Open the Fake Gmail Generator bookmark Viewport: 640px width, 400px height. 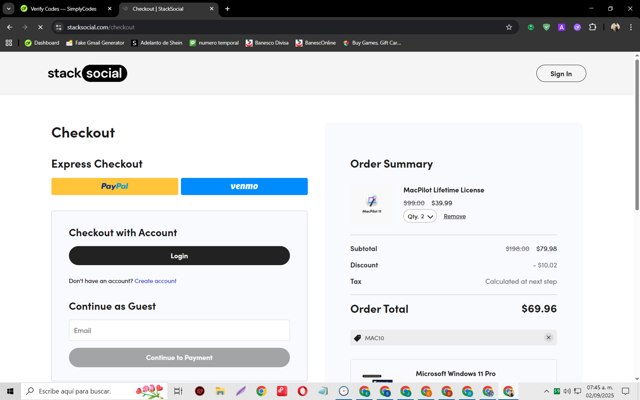point(95,43)
